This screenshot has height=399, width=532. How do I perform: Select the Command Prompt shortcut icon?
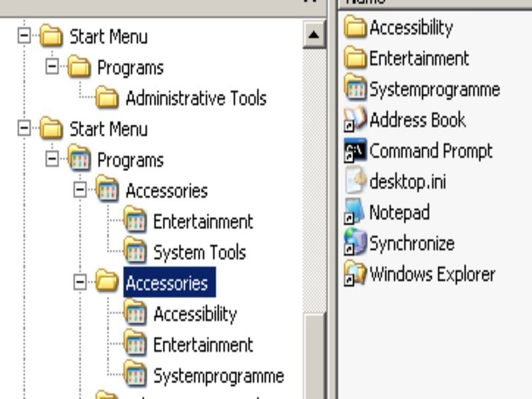(x=356, y=150)
